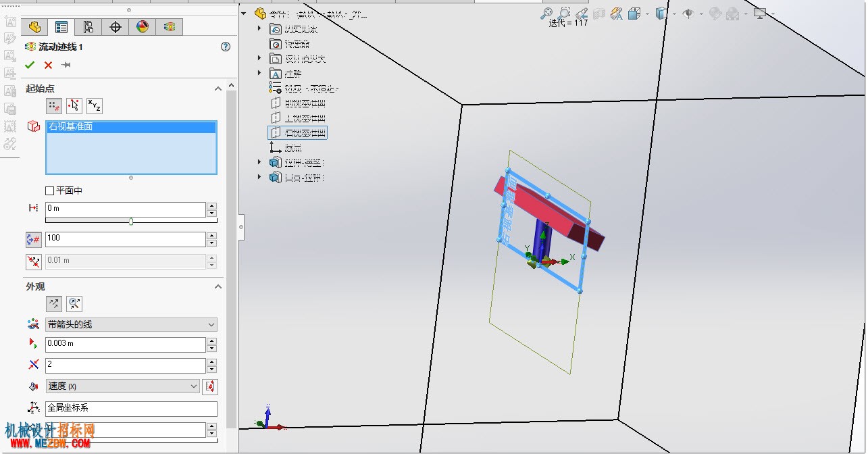Screen dimensions: 868x456
Task: Click the offset slider below 0 m
Action: (131, 221)
